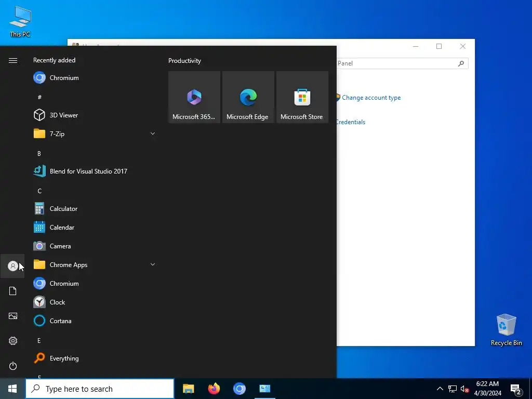Open the Microsoft Edge tile
The image size is (532, 399).
coord(248,97)
